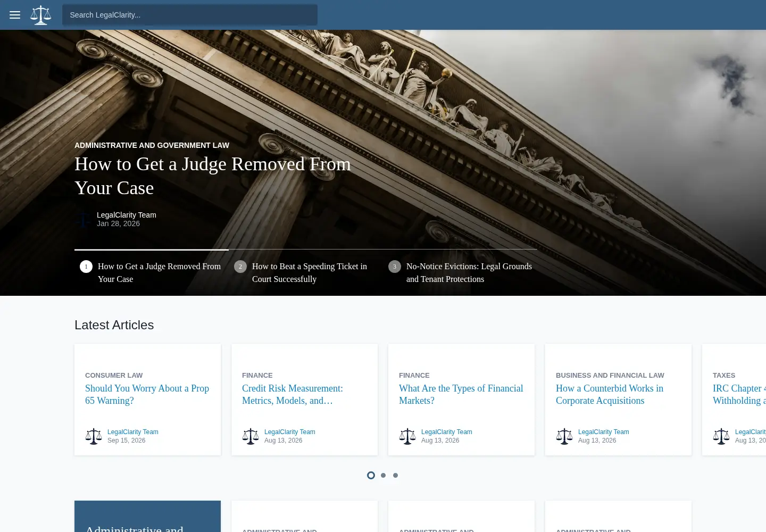Select slide 2 Speeding Ticket tab
This screenshot has width=766, height=532.
pos(306,272)
